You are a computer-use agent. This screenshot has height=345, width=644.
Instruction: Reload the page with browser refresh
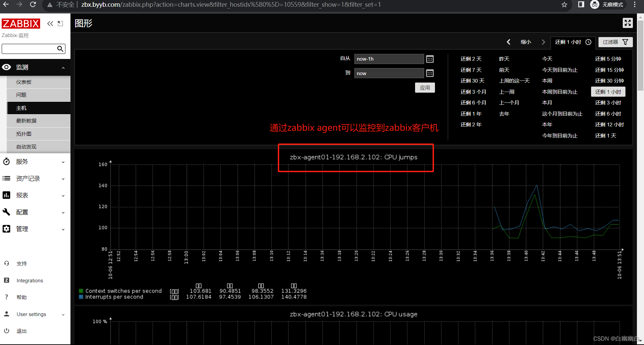[x=33, y=5]
